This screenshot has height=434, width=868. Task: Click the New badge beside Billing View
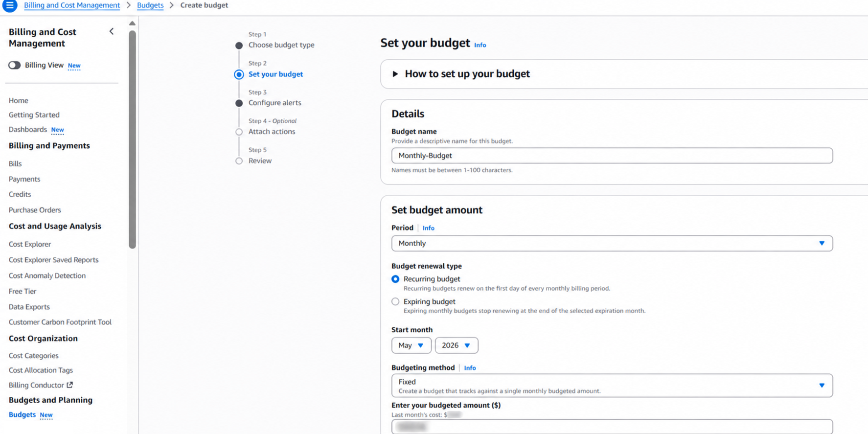point(74,66)
